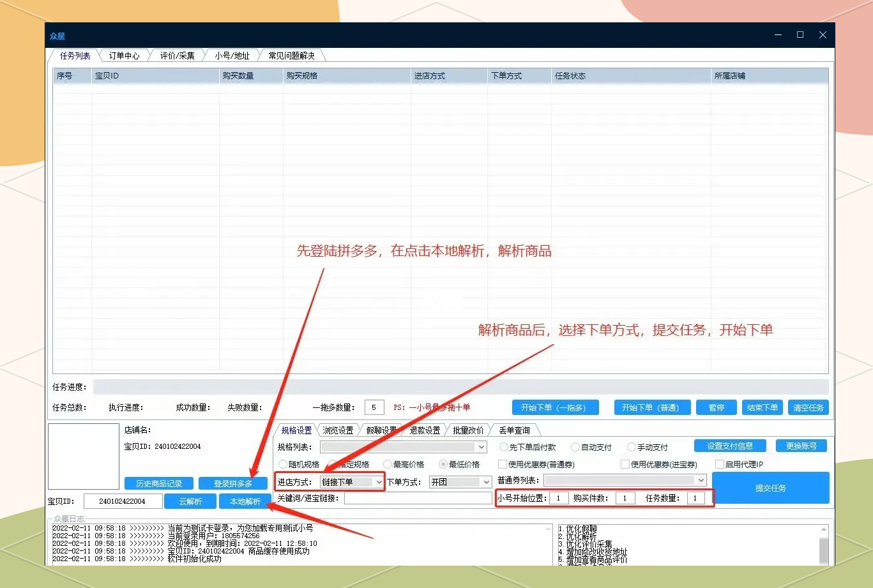Pause orders with the 暂停 button
873x588 pixels.
(x=717, y=407)
